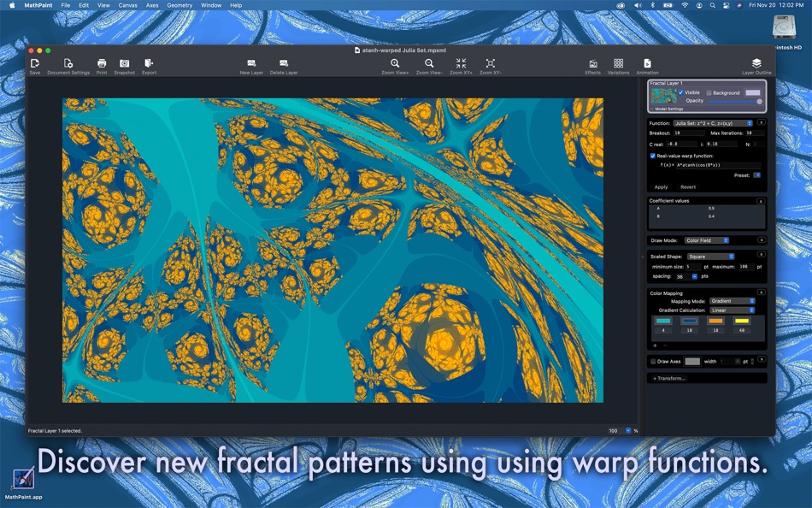Uncheck the Visible checkbox for Fractal Layer 1
The width and height of the screenshot is (812, 508).
(680, 92)
